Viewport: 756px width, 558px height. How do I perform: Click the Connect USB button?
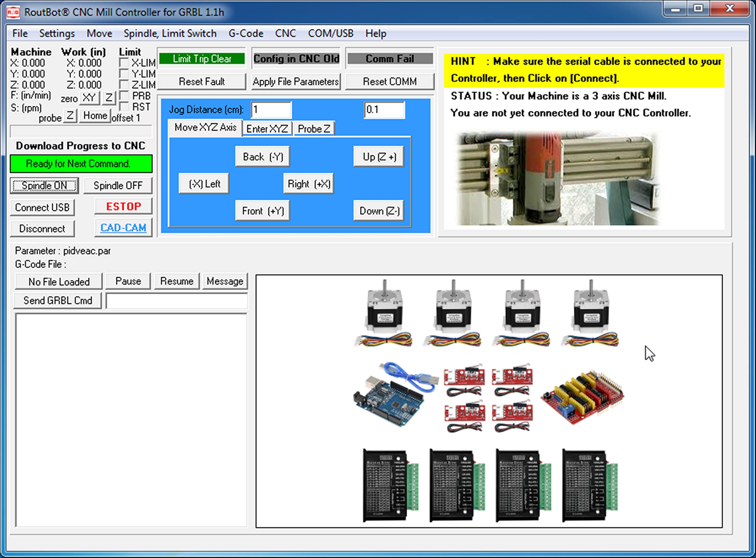[x=42, y=207]
